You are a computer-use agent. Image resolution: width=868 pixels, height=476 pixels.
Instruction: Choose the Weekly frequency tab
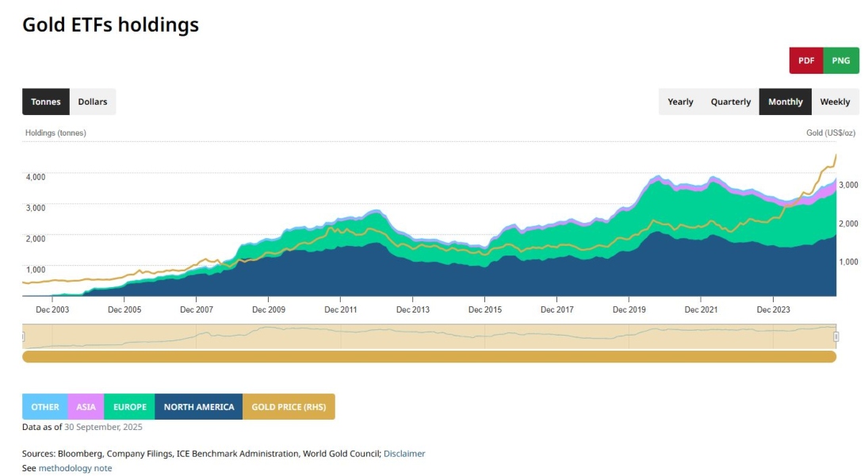835,102
